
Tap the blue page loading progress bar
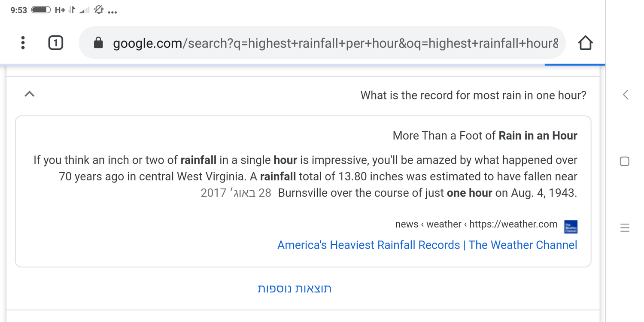[x=574, y=65]
